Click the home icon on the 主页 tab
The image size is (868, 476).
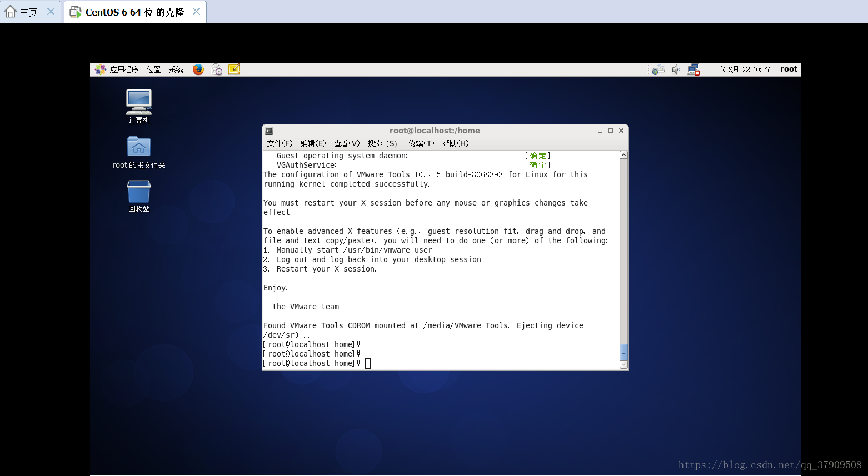(10, 12)
